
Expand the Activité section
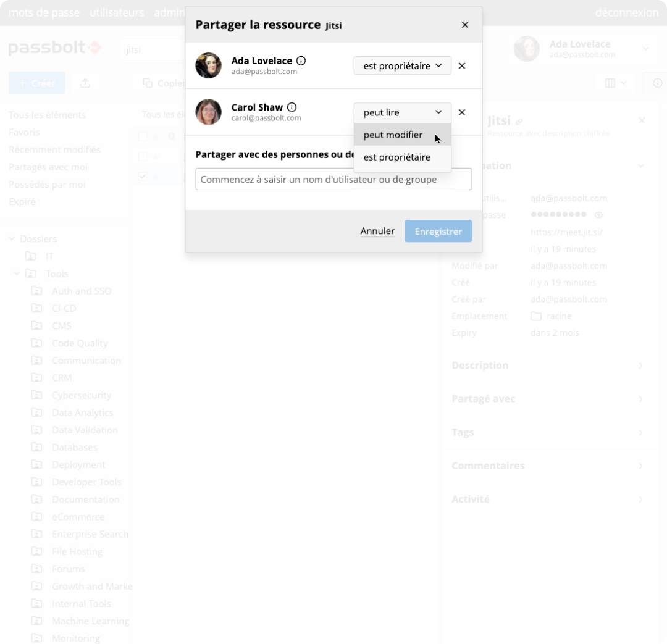point(549,500)
